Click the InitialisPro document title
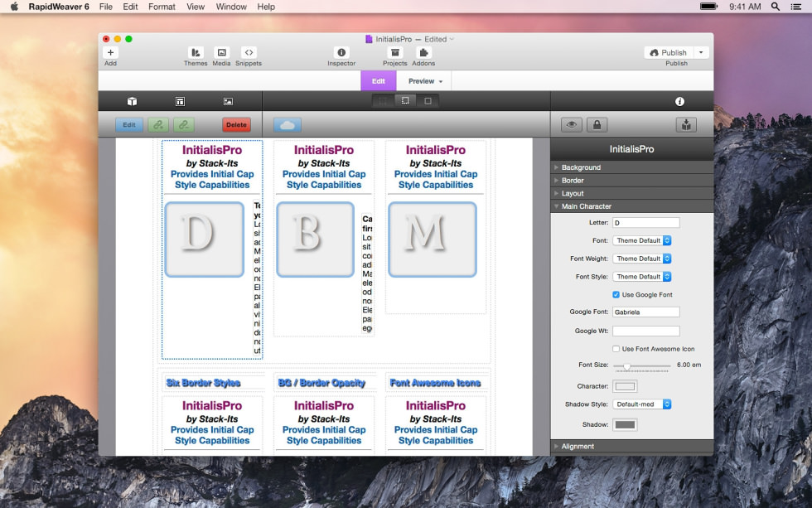Image resolution: width=812 pixels, height=508 pixels. click(x=394, y=39)
